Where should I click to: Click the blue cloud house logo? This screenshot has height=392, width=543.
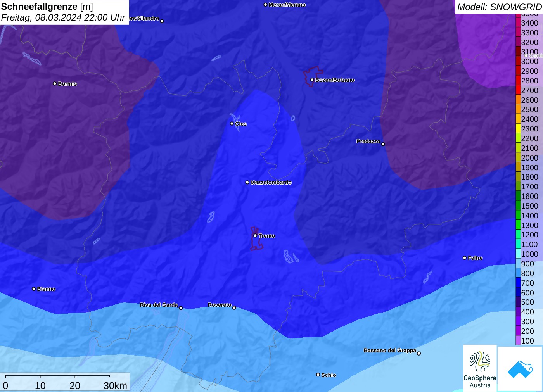[520, 368]
